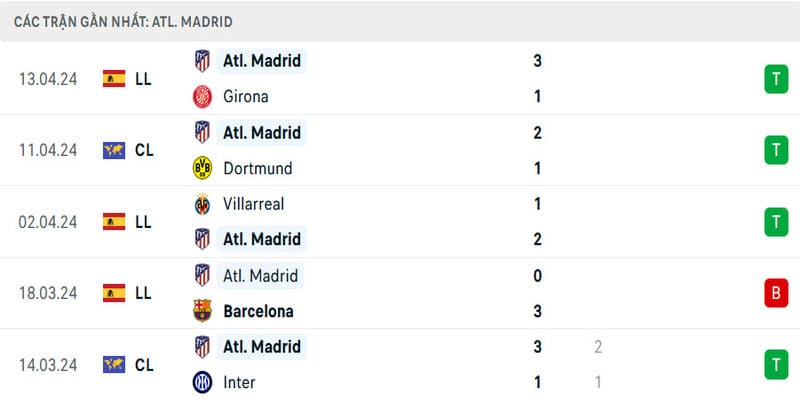Open the Villarreal team link
This screenshot has width=800, height=400.
254,204
